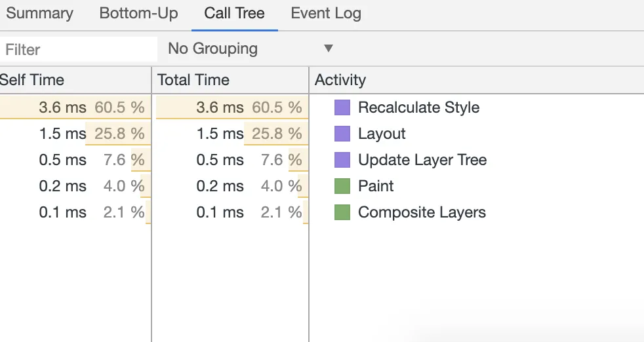This screenshot has height=342, width=644.
Task: Click Self Time cell 0.5 ms 7.6 %
Action: coord(75,160)
